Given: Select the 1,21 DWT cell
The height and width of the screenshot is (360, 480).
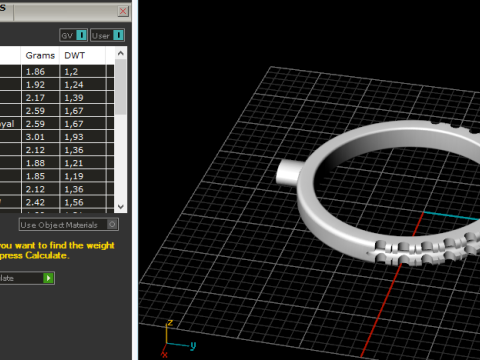Looking at the screenshot, I should point(83,163).
